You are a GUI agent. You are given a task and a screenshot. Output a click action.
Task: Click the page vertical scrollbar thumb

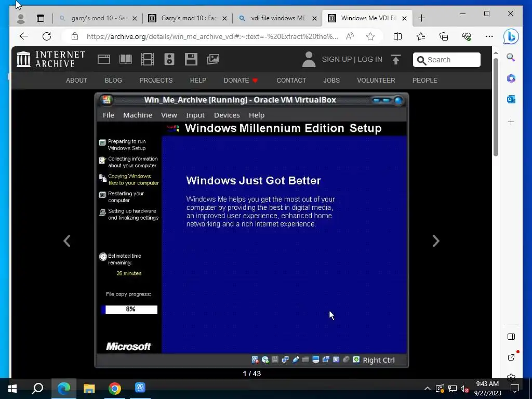click(x=496, y=107)
